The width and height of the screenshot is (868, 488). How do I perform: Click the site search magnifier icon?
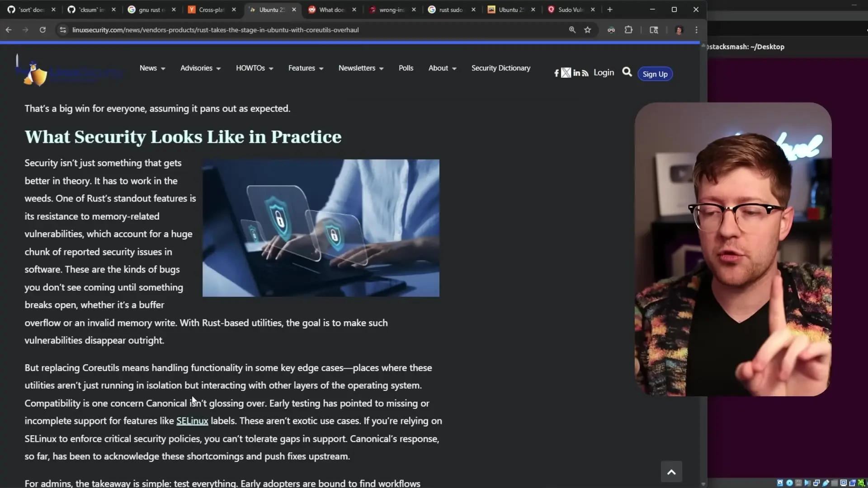(x=627, y=72)
